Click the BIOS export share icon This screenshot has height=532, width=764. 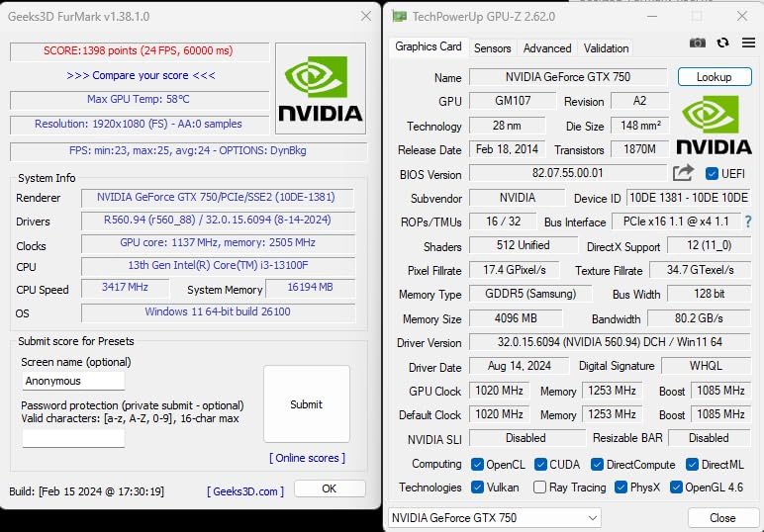(x=683, y=173)
